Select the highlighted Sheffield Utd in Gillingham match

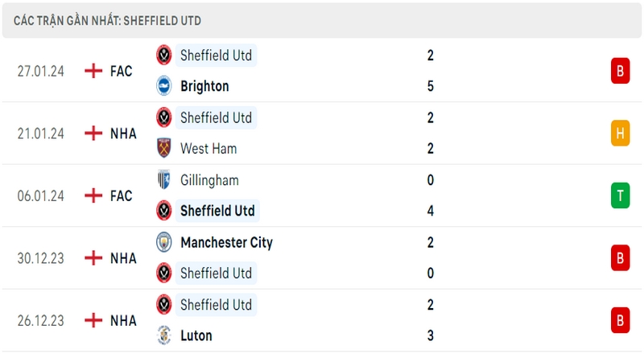(x=217, y=211)
